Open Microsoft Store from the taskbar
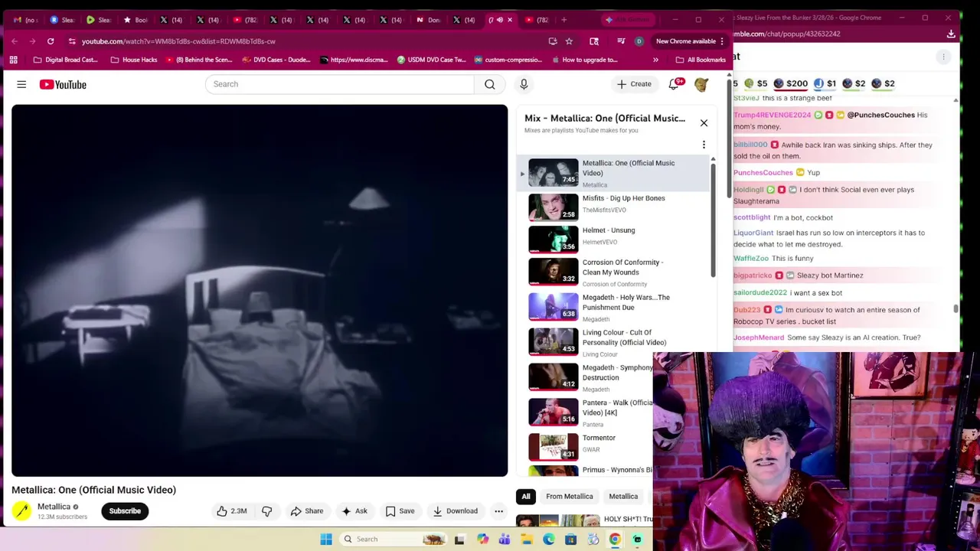Image resolution: width=980 pixels, height=551 pixels. 570,540
